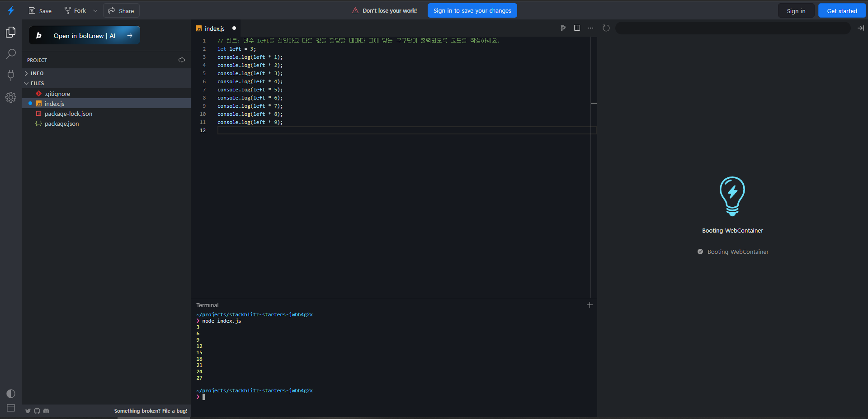
Task: Click the lightbulb Booting WebContainer icon
Action: coord(732,196)
